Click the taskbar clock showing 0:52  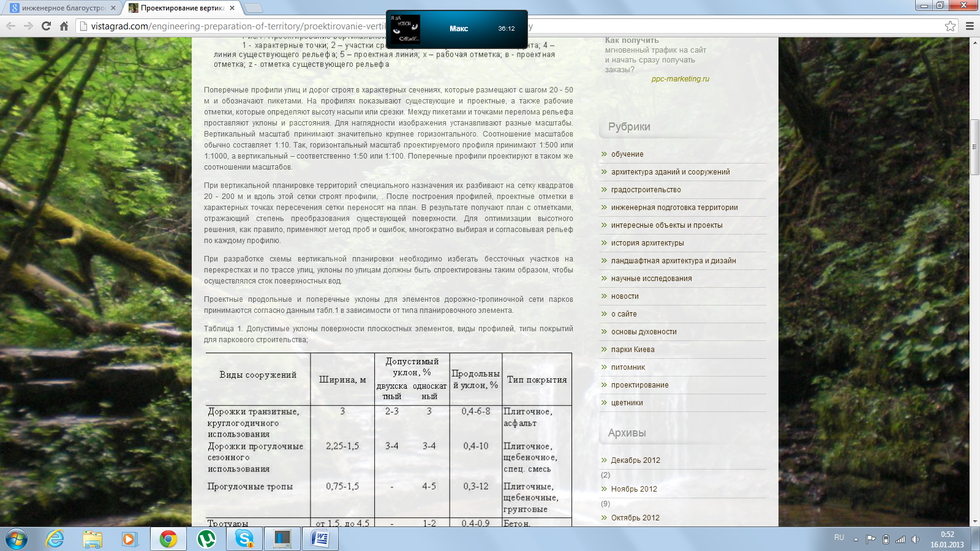coord(947,539)
